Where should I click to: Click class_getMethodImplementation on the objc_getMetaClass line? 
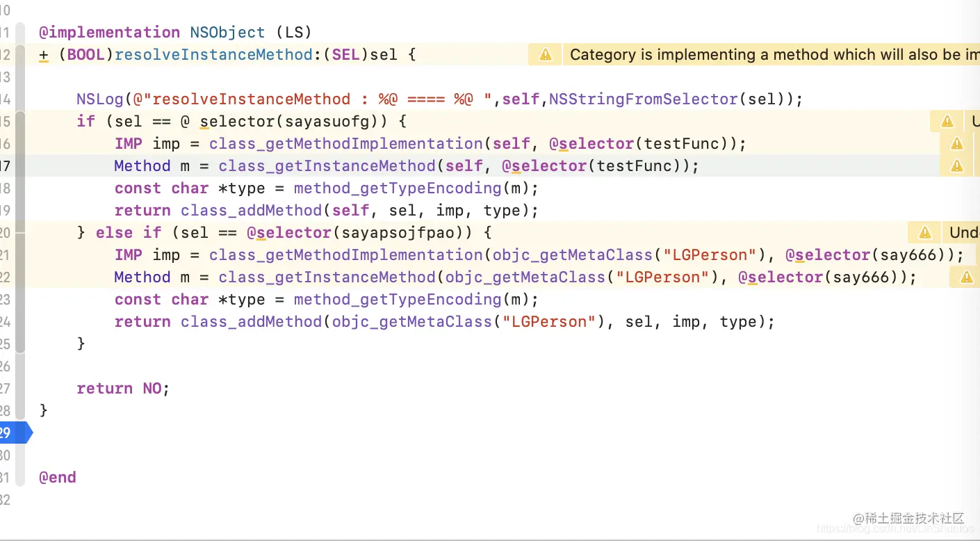[x=346, y=255]
